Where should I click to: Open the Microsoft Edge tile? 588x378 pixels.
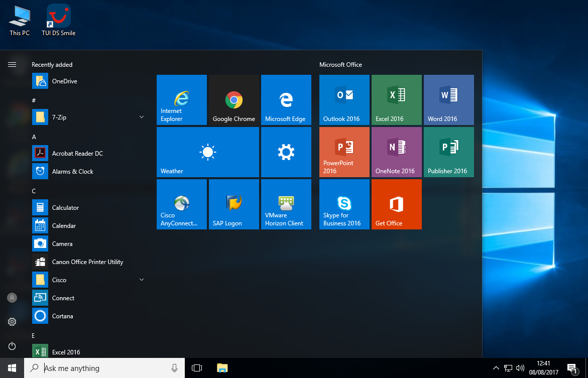(286, 100)
